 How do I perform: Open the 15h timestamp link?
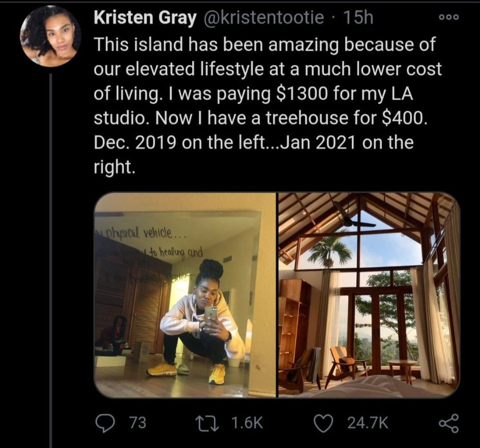(359, 17)
